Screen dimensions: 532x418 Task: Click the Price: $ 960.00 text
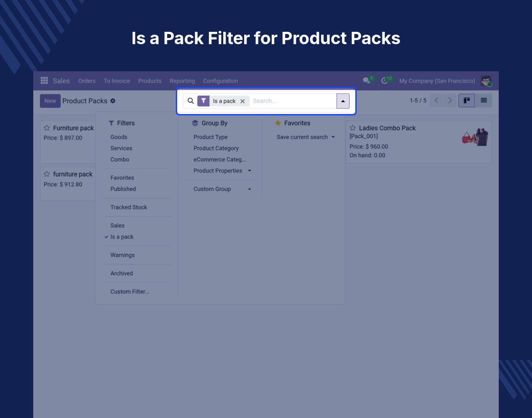click(369, 147)
